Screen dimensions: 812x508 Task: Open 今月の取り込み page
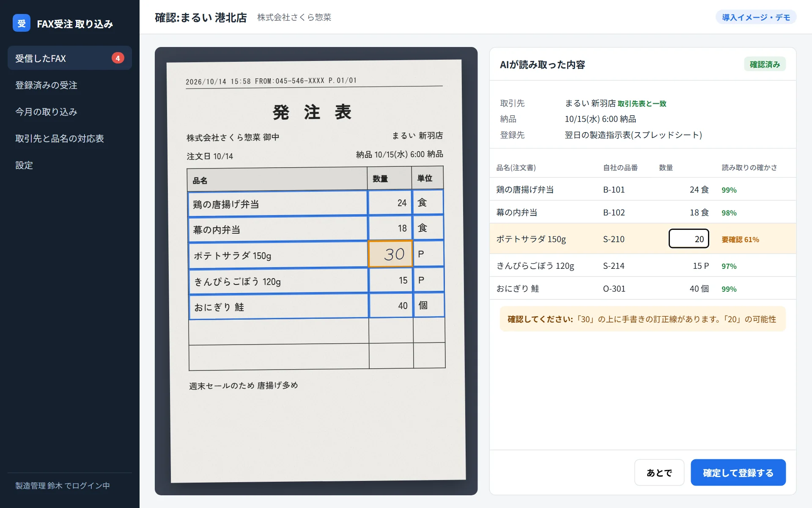point(70,112)
